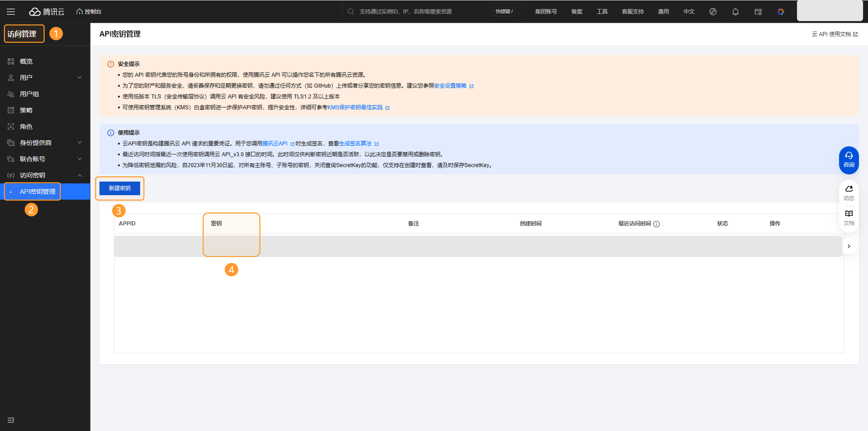Open the 策略 sidebar item
Viewport: 868px width, 431px height.
click(x=26, y=110)
